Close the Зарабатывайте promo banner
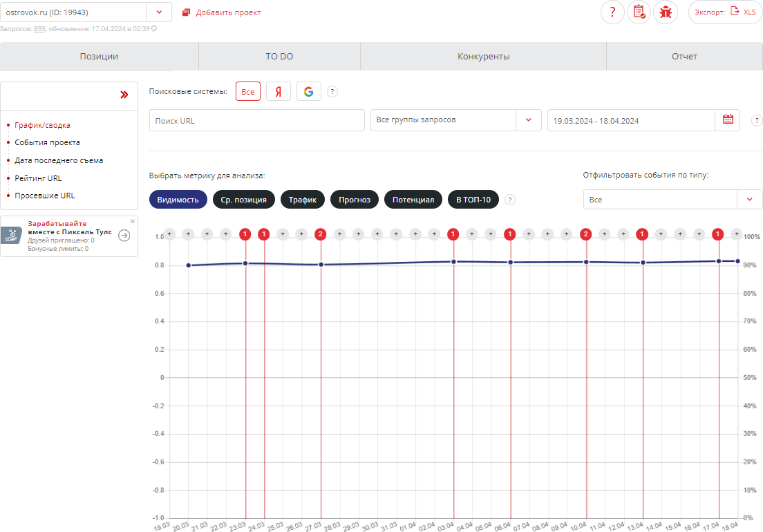This screenshot has height=532, width=763. (x=133, y=221)
